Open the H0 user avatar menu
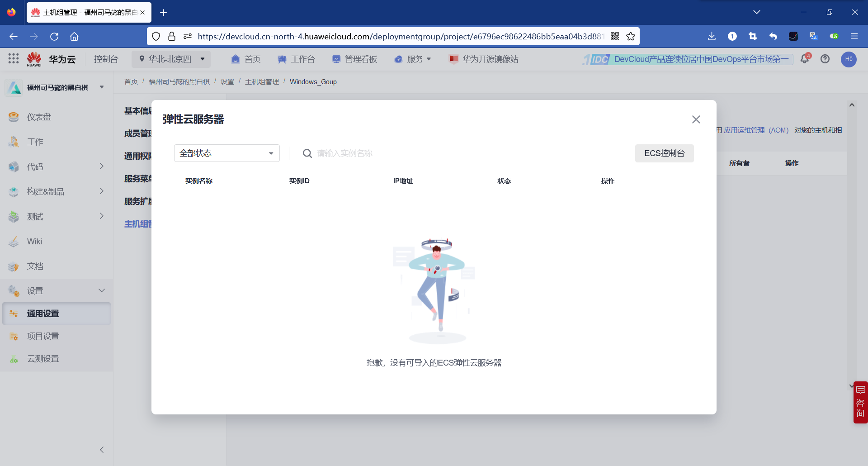 coord(849,59)
